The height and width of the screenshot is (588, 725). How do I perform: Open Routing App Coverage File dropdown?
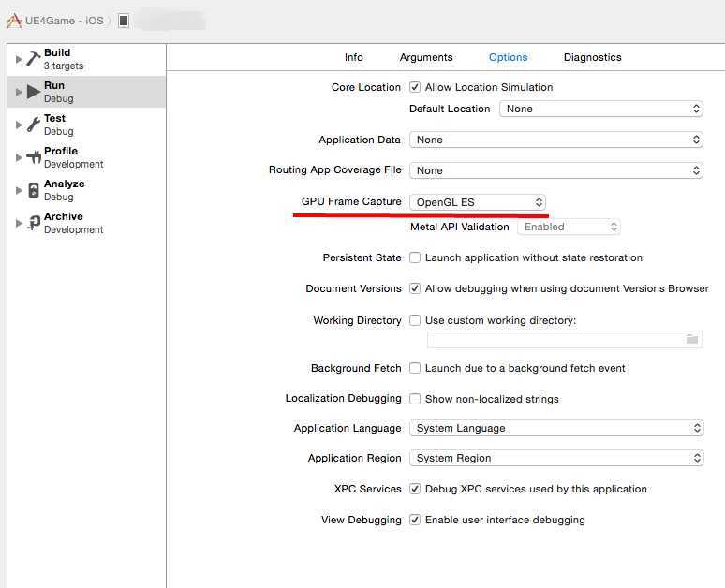pos(556,170)
